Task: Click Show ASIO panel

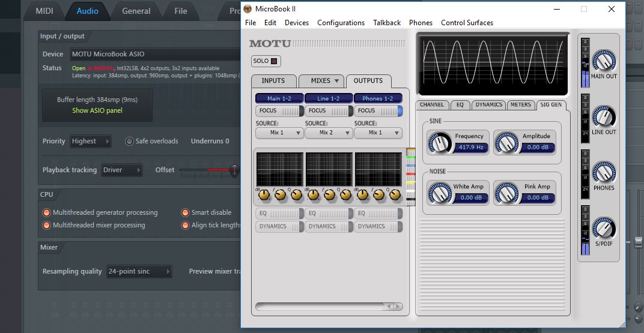Action: click(97, 110)
